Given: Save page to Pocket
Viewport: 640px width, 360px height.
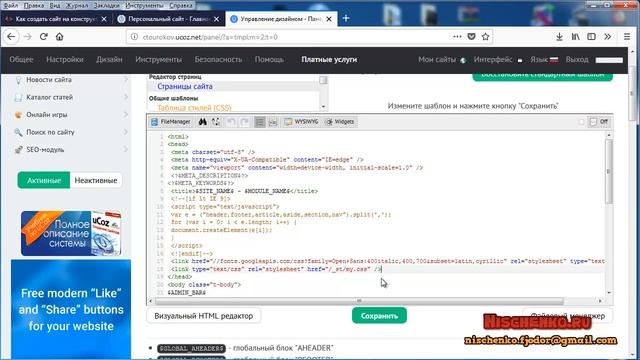Looking at the screenshot, I should pos(471,37).
